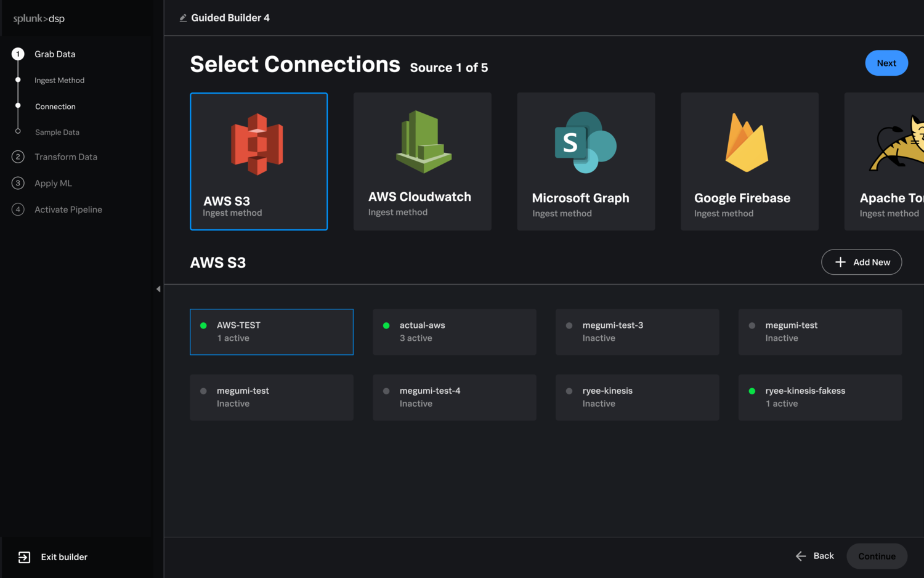Click the grey status dot of megumi-test-3
The width and height of the screenshot is (924, 578).
[x=569, y=325]
